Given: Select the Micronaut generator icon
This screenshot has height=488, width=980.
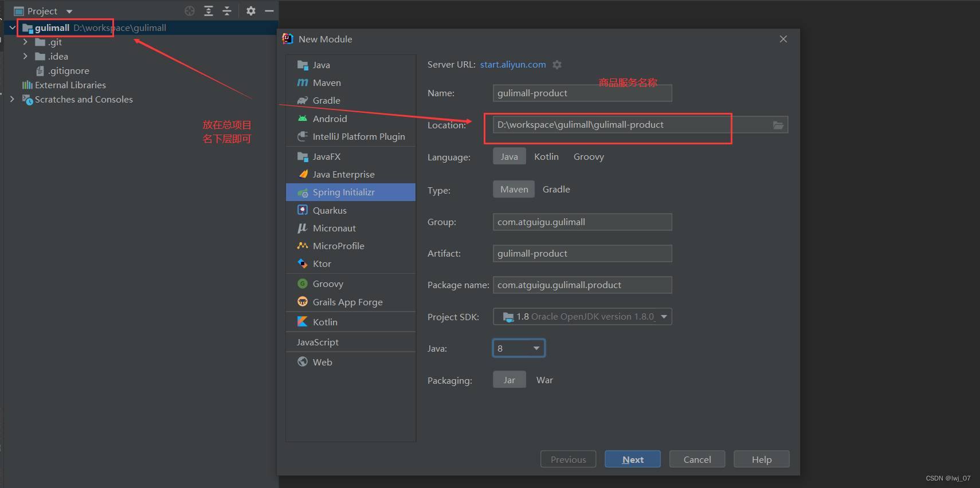Looking at the screenshot, I should (x=303, y=228).
